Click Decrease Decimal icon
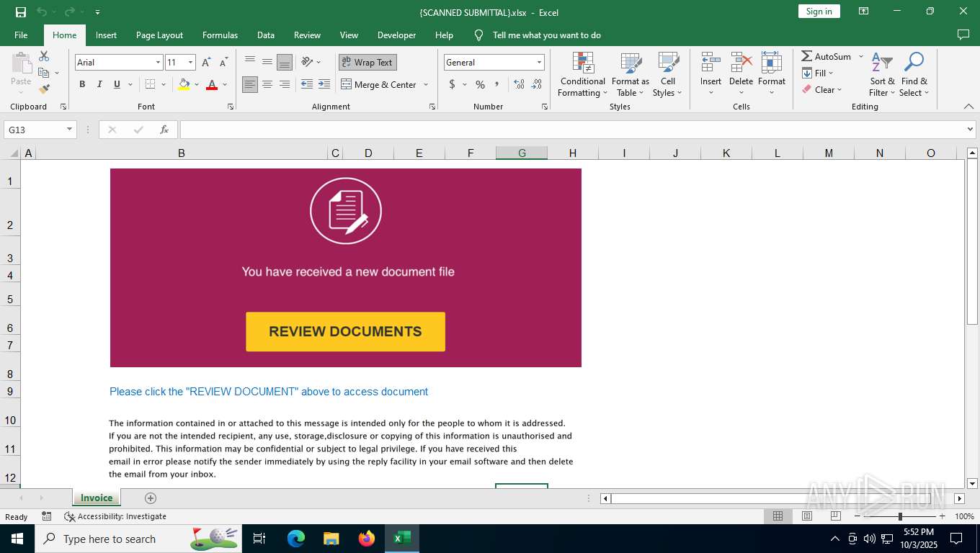Viewport: 980px width, 553px height. 536,84
